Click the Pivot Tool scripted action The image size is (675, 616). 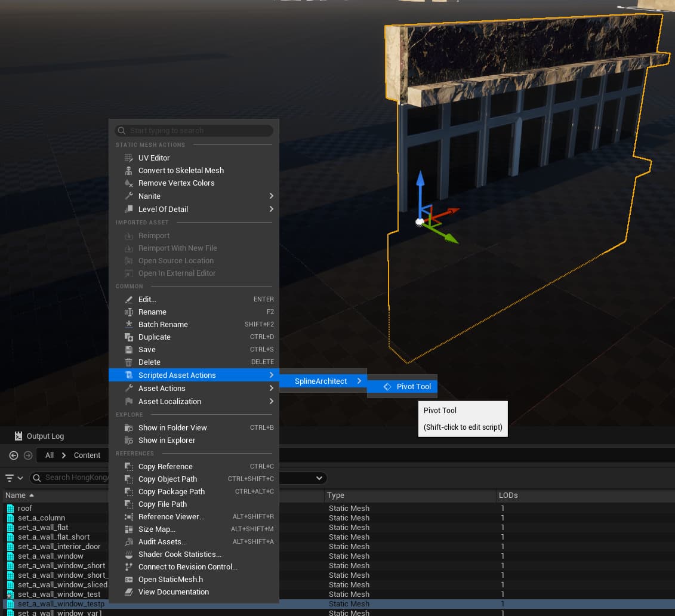(413, 387)
